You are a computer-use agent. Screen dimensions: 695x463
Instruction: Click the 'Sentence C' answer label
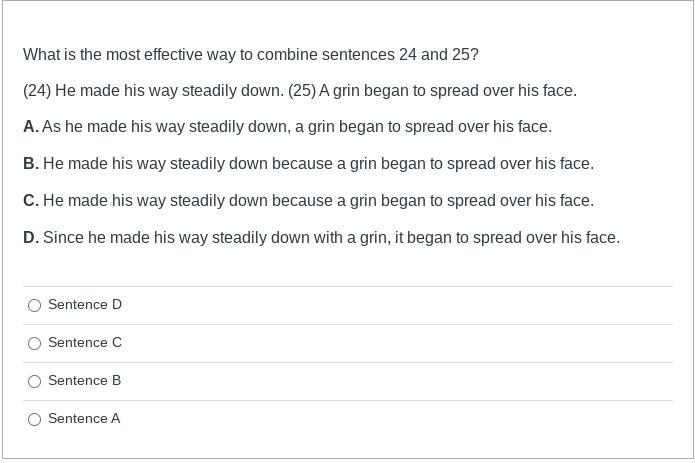[85, 342]
